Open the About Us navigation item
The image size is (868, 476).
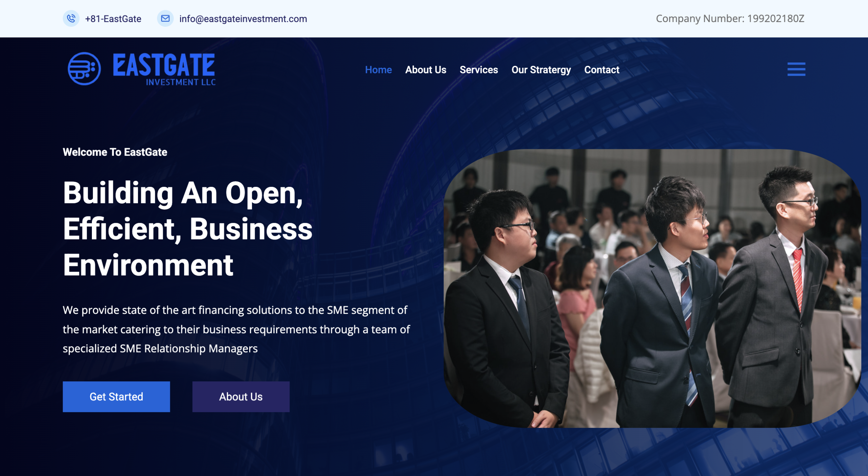(425, 70)
